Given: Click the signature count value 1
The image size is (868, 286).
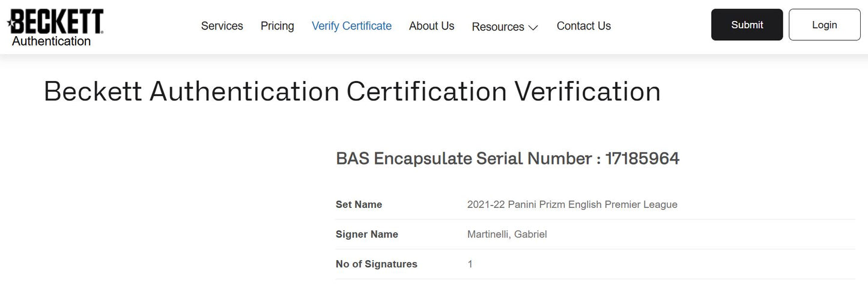Looking at the screenshot, I should point(470,264).
